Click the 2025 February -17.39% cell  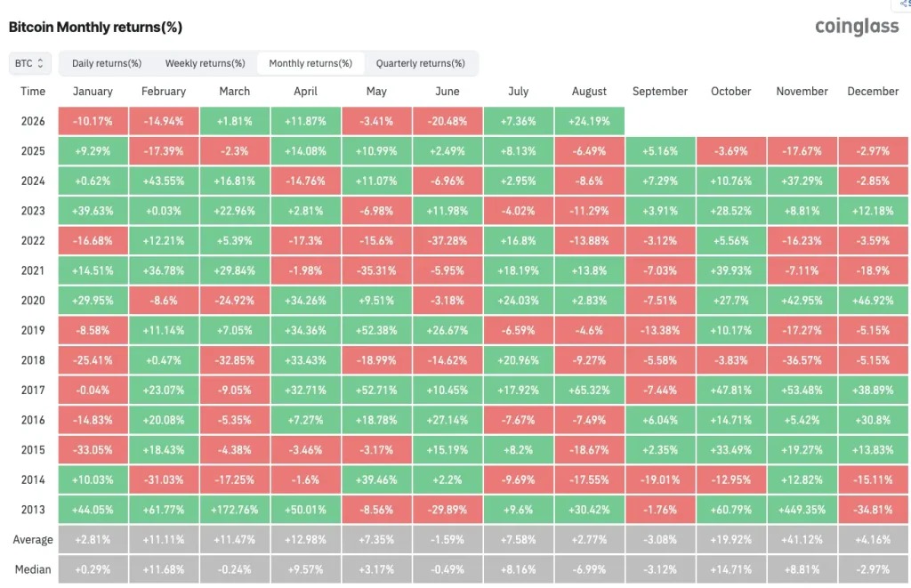pos(164,151)
